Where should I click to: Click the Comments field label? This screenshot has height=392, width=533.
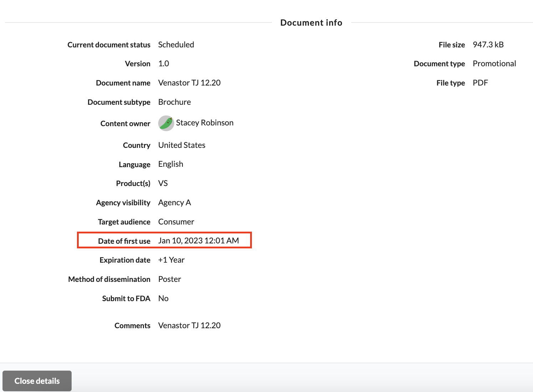point(133,325)
